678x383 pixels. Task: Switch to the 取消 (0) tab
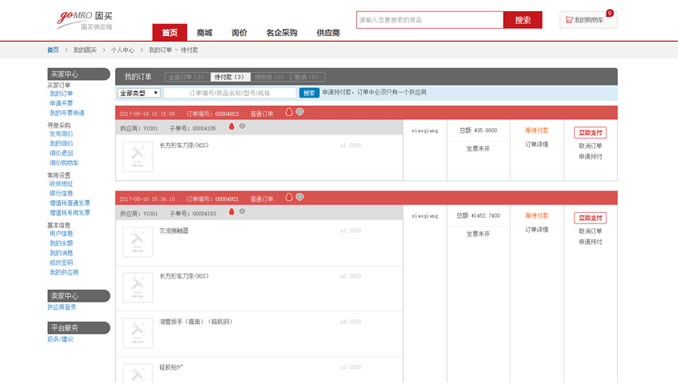click(x=307, y=77)
